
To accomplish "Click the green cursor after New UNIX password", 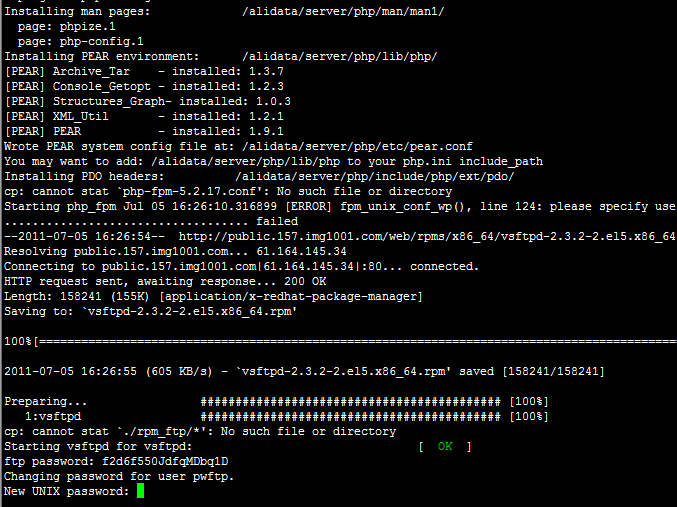I will (x=140, y=491).
